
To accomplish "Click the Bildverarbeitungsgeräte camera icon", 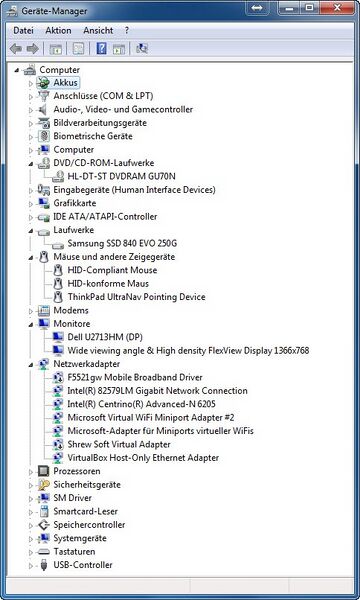I will (x=44, y=123).
